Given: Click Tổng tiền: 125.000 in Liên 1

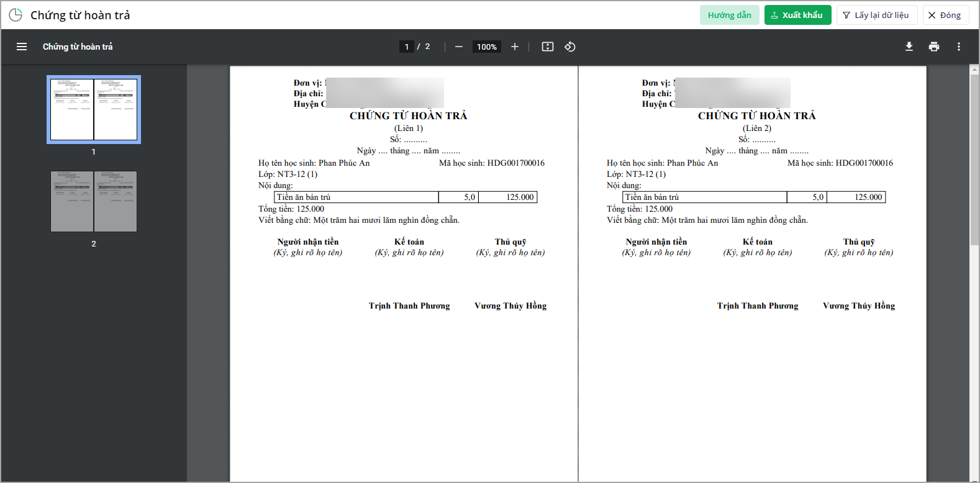Looking at the screenshot, I should tap(291, 209).
